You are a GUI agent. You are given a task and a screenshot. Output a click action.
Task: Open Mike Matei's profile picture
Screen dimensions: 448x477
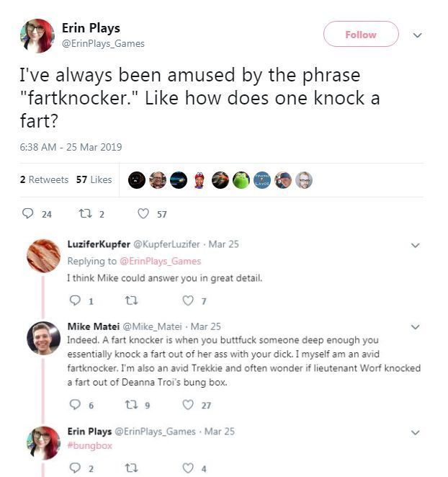tap(43, 339)
